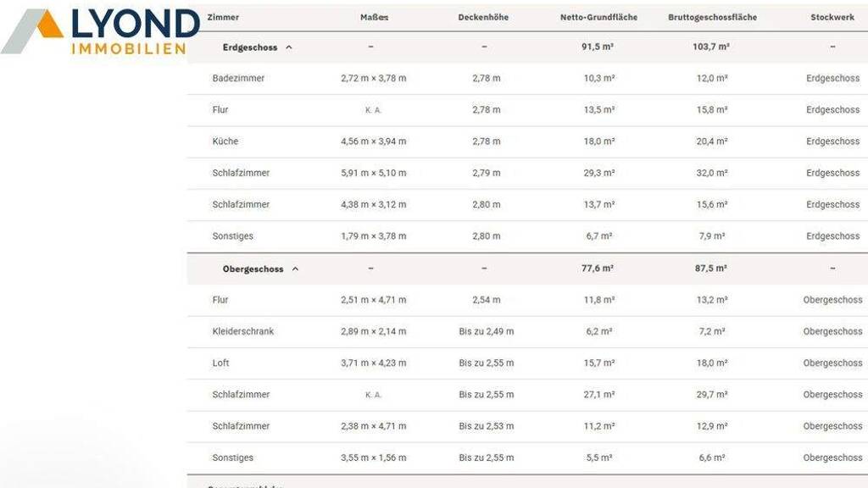Click the Obergeschoss group label
The height and width of the screenshot is (488, 868).
tap(253, 269)
